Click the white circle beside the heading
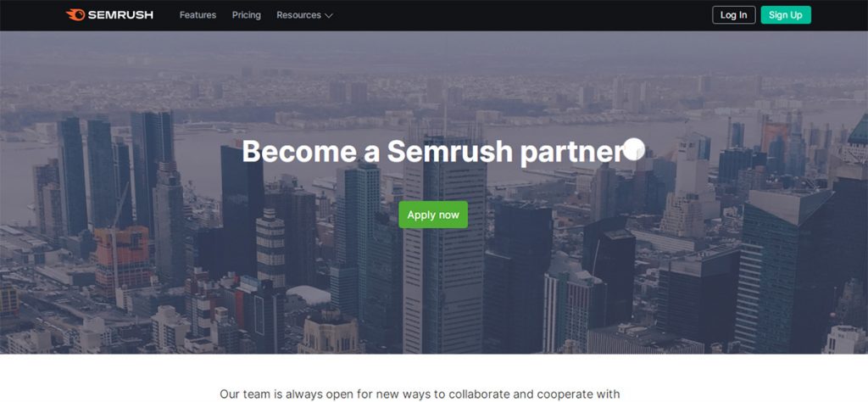 pyautogui.click(x=634, y=149)
